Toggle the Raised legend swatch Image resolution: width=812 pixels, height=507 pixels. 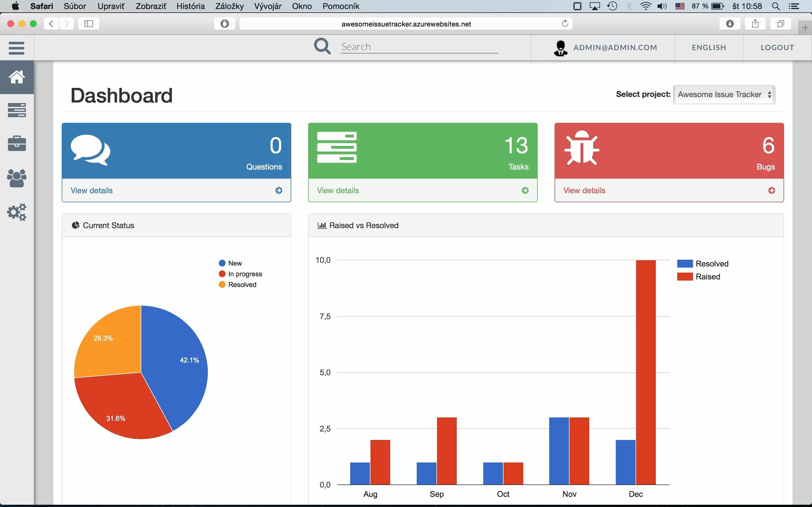[x=685, y=277]
